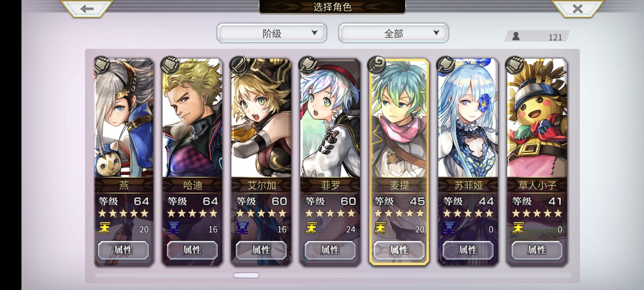The height and width of the screenshot is (290, 644).
Task: Open 属性 for character 草人小子
Action: coord(537,250)
